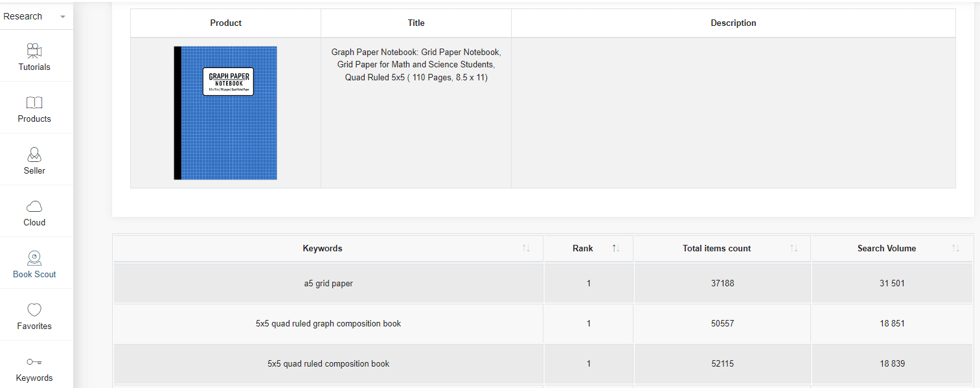
Task: Sort table by Keywords column arrows
Action: [526, 248]
